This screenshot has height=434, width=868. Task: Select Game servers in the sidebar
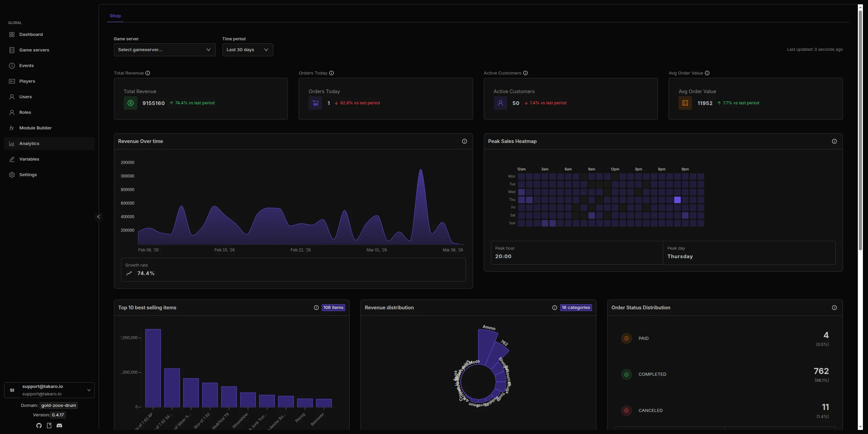pyautogui.click(x=34, y=50)
